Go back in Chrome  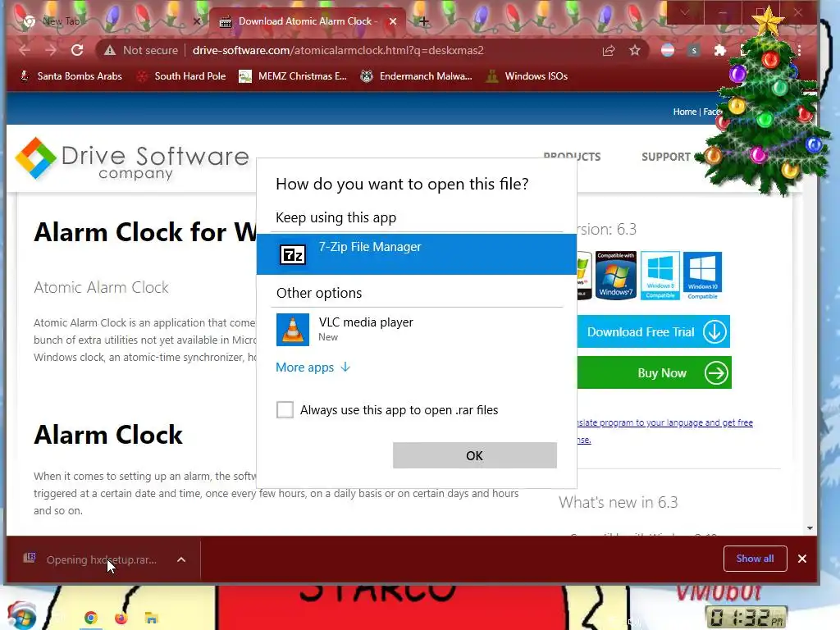24,50
